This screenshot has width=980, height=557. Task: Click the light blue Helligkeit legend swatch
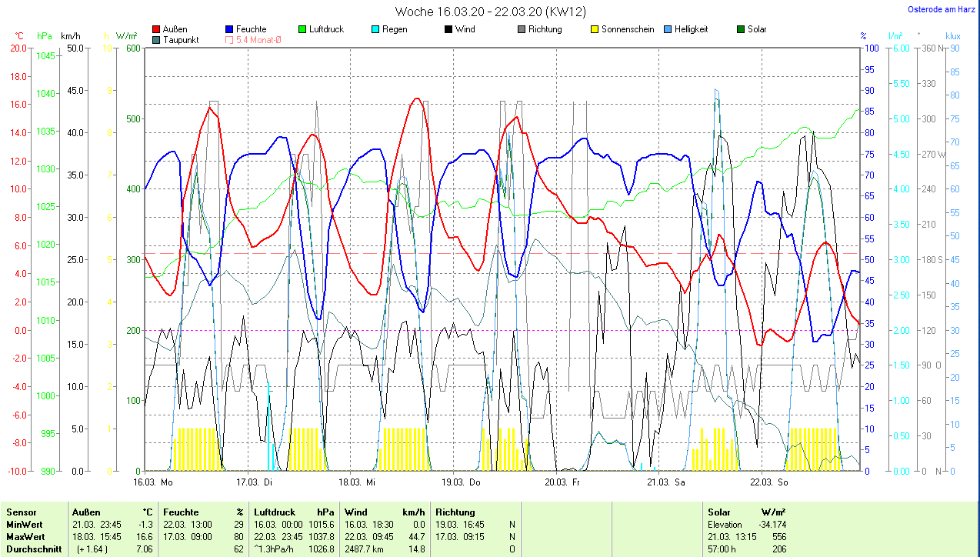pyautogui.click(x=668, y=29)
